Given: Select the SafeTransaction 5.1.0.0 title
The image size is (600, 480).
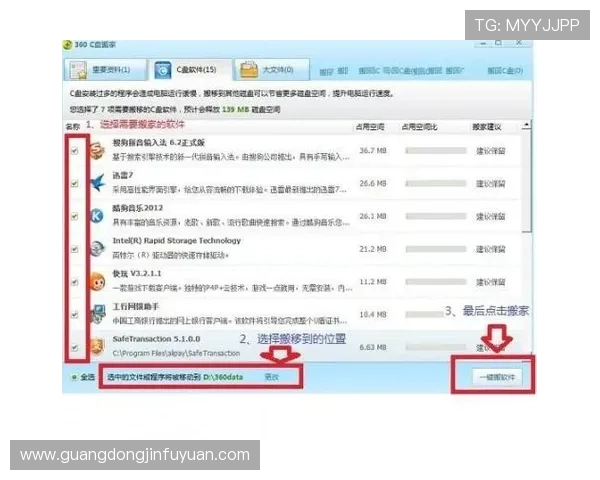Looking at the screenshot, I should (x=156, y=339).
